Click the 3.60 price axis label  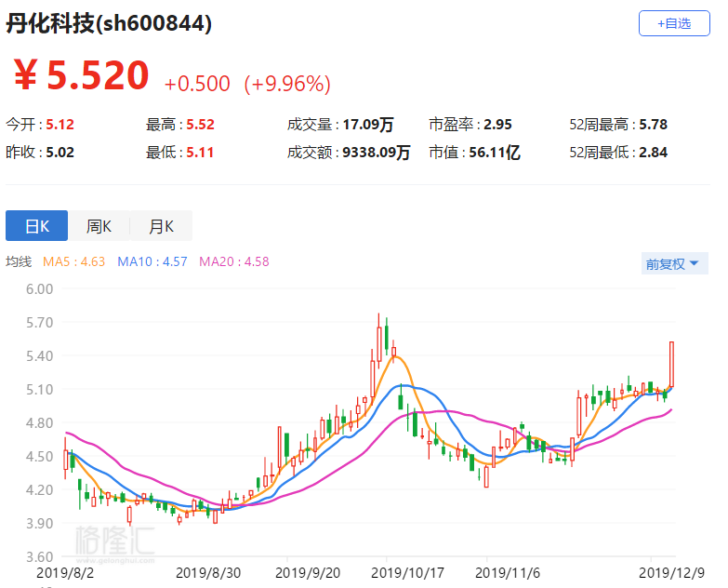(x=39, y=556)
